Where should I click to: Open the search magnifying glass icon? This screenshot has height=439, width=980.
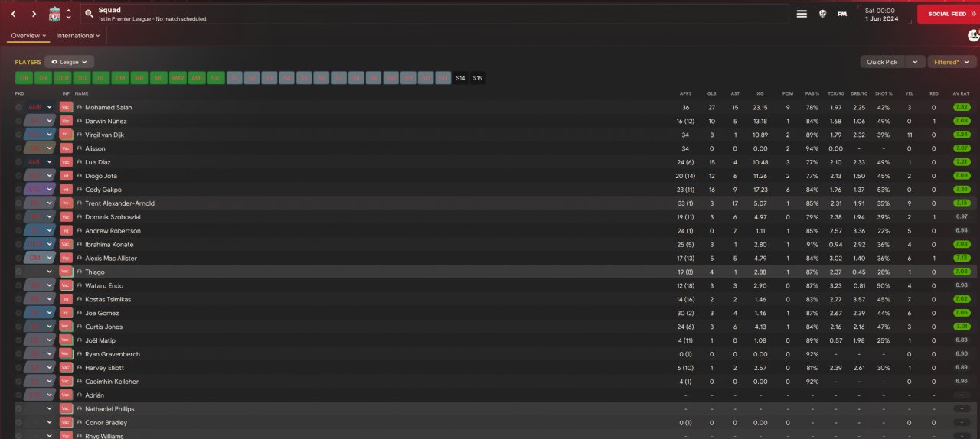pos(89,14)
